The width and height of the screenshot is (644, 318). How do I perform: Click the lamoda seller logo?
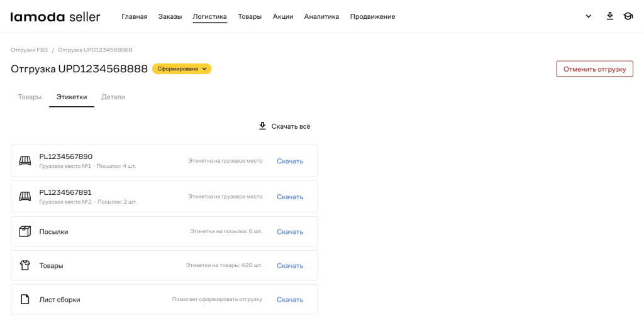[55, 17]
